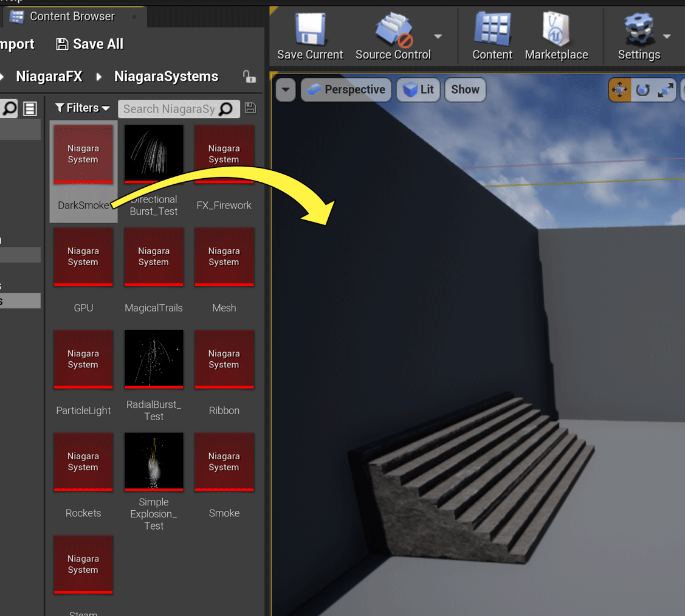
Task: Open the Show flags menu
Action: coord(465,89)
